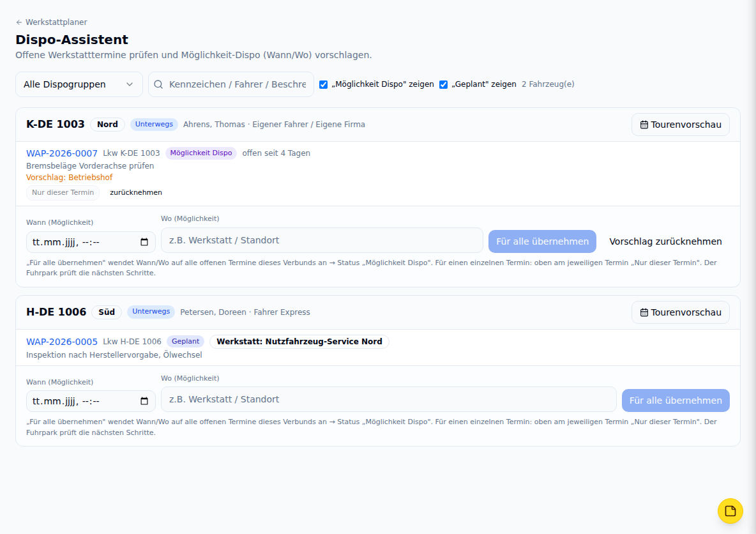The width and height of the screenshot is (756, 534).
Task: Click Werkstatt: Nutzfahrzeug-Service Nord tag
Action: coord(299,342)
